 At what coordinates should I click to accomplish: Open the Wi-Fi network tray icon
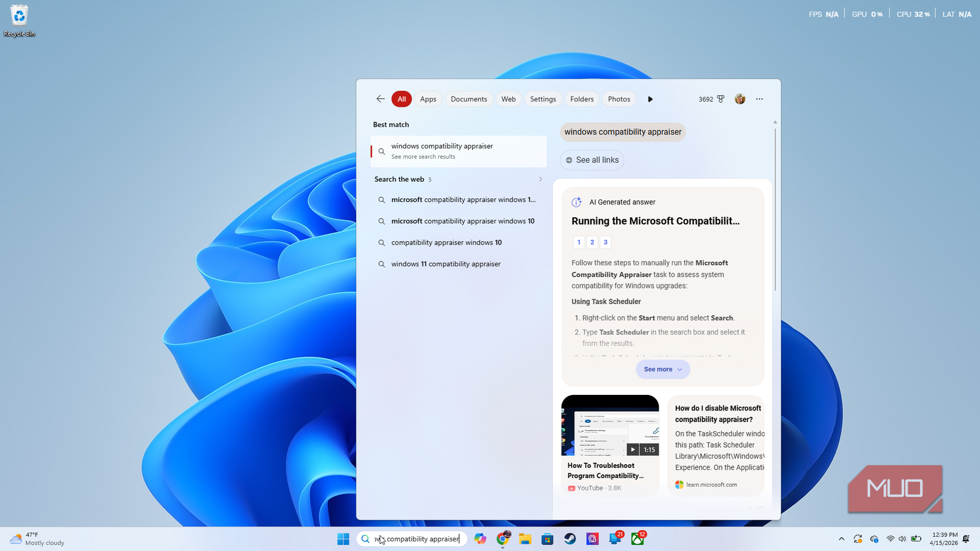click(x=890, y=539)
